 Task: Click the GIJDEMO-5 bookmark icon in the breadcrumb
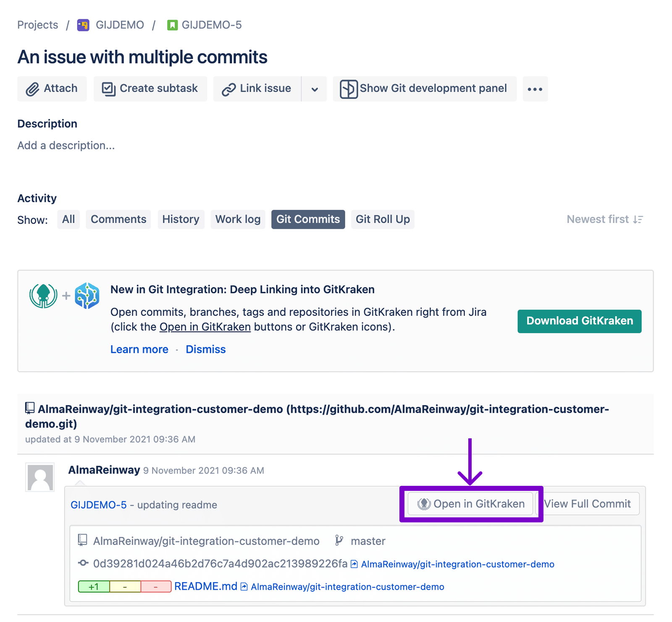173,24
